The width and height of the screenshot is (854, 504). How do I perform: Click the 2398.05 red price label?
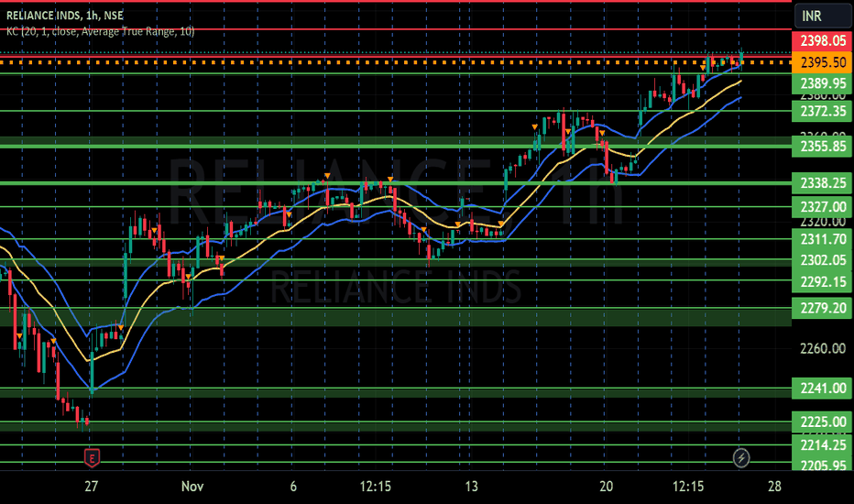point(823,41)
